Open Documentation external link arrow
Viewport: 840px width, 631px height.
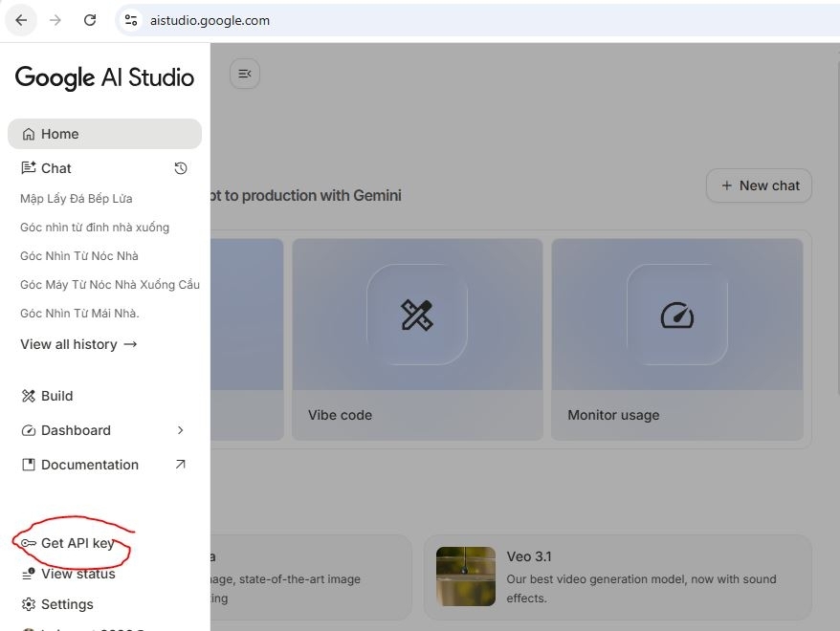[181, 465]
